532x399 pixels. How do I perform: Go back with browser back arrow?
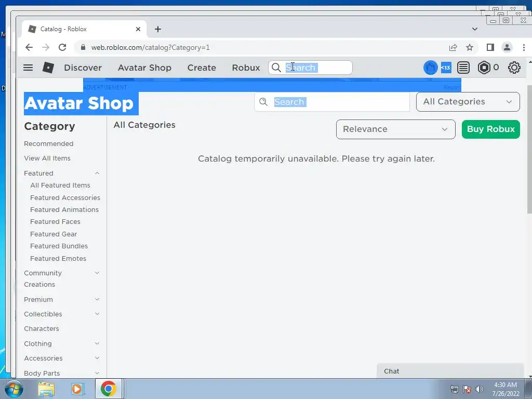coord(29,47)
